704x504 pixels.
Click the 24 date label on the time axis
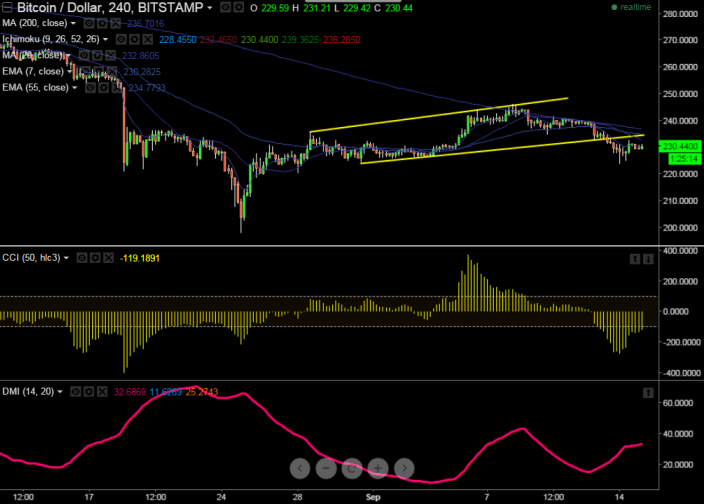tap(221, 497)
